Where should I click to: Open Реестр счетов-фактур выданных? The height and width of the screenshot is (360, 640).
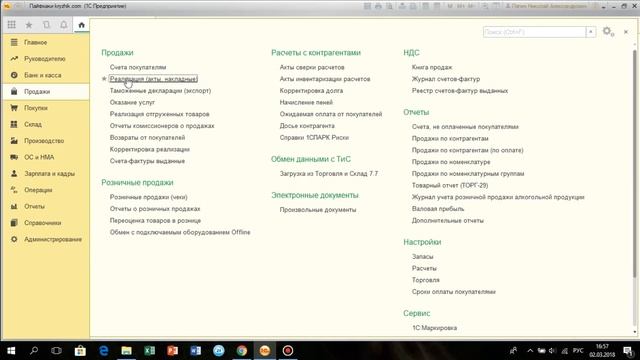460,91
